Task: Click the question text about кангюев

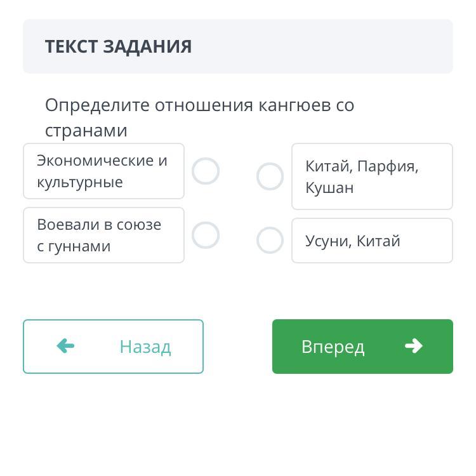Action: [x=199, y=105]
